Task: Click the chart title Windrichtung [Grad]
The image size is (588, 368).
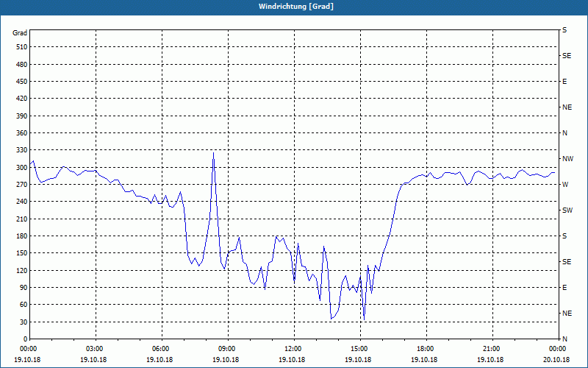Action: pos(296,7)
